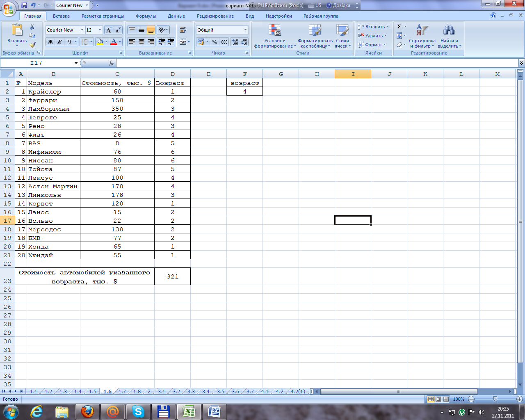The width and height of the screenshot is (525, 420).
Task: Toggle Middle Align vertical alignment
Action: (x=141, y=30)
